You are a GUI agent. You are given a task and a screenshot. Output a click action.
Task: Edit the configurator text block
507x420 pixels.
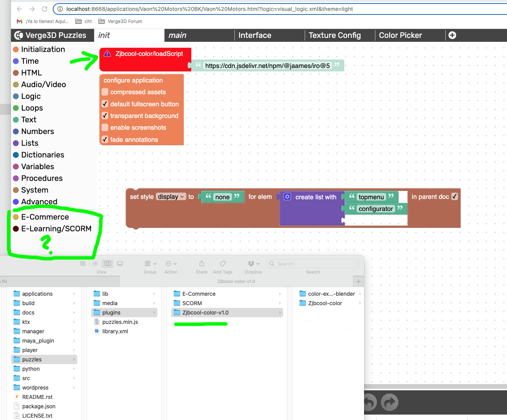376,209
